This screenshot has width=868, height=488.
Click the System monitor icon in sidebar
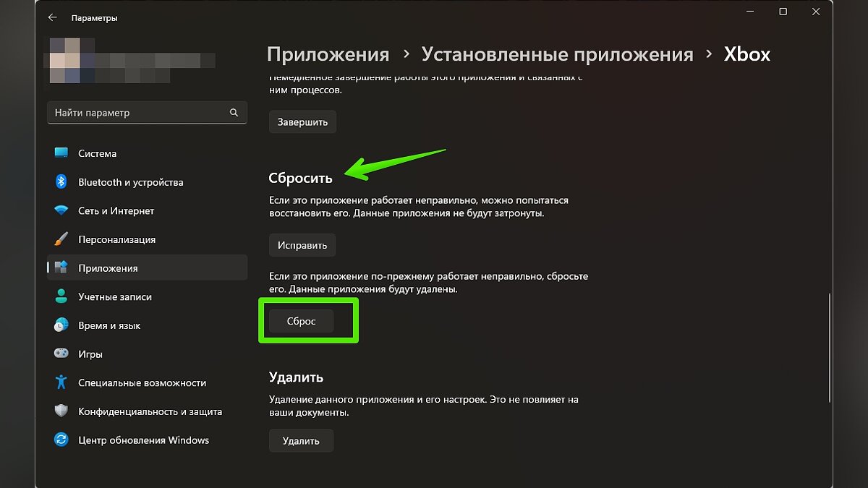[x=61, y=153]
